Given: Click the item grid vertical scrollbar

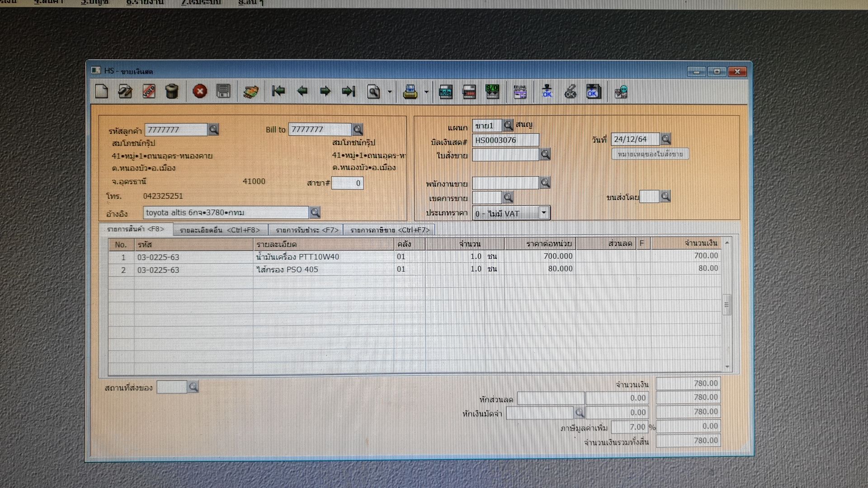Looking at the screenshot, I should 727,305.
